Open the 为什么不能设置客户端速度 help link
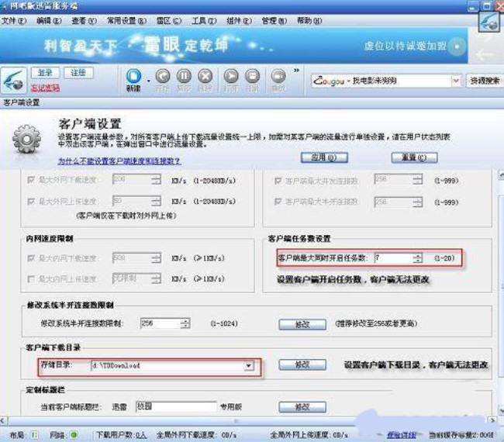The width and height of the screenshot is (504, 442). [119, 161]
